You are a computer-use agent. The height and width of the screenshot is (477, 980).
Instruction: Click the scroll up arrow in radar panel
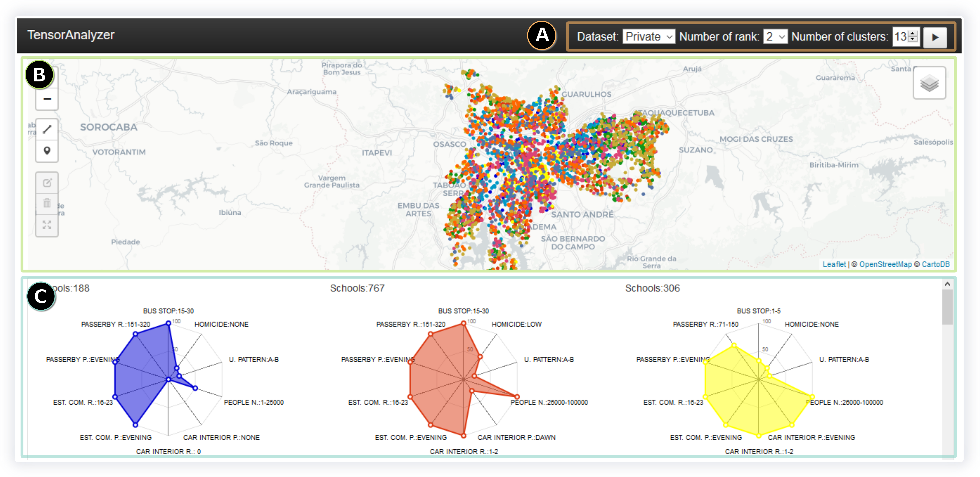pyautogui.click(x=947, y=284)
